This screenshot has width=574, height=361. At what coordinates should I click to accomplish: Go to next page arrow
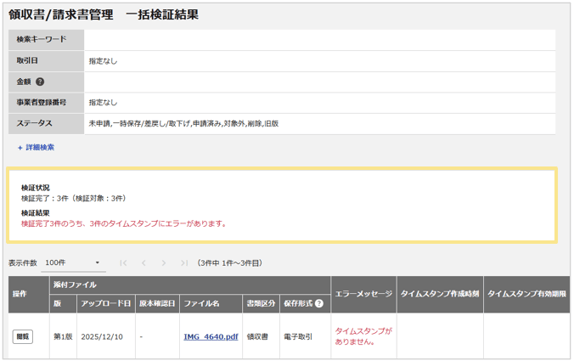164,263
